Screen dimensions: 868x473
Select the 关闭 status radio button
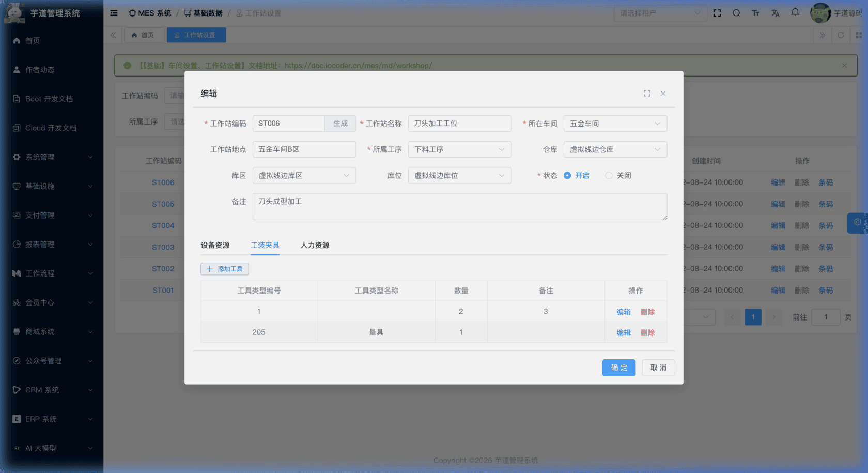[x=608, y=175]
